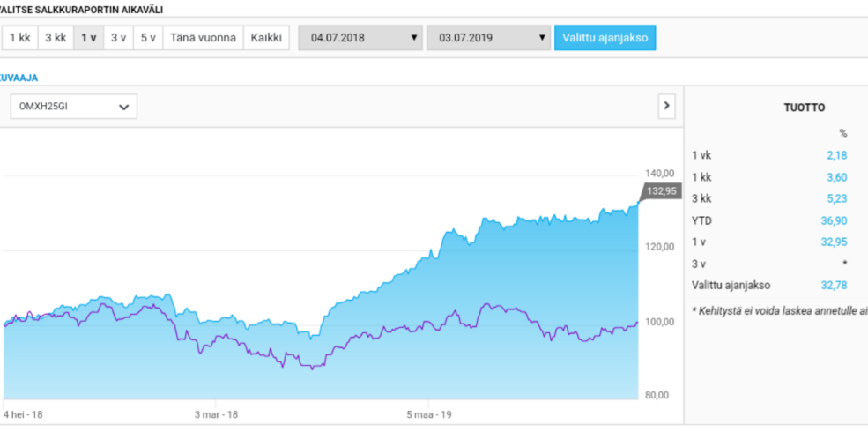Image resolution: width=868 pixels, height=432 pixels.
Task: Select the 3 kk time range
Action: [56, 38]
